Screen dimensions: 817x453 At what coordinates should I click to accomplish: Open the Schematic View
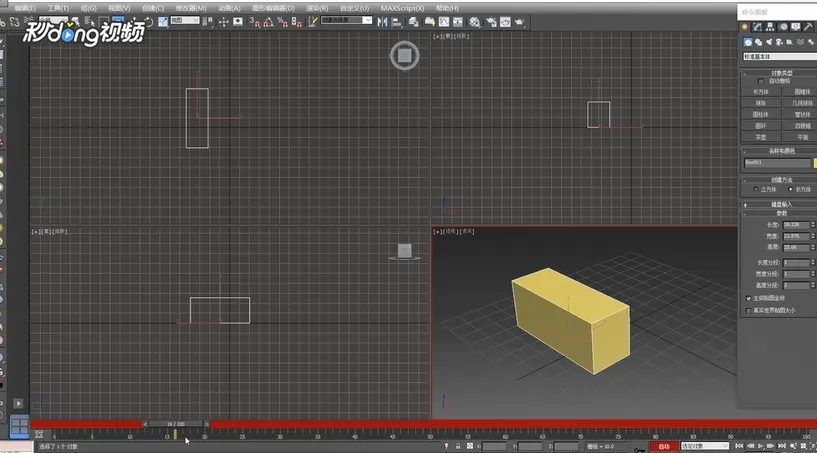[457, 21]
